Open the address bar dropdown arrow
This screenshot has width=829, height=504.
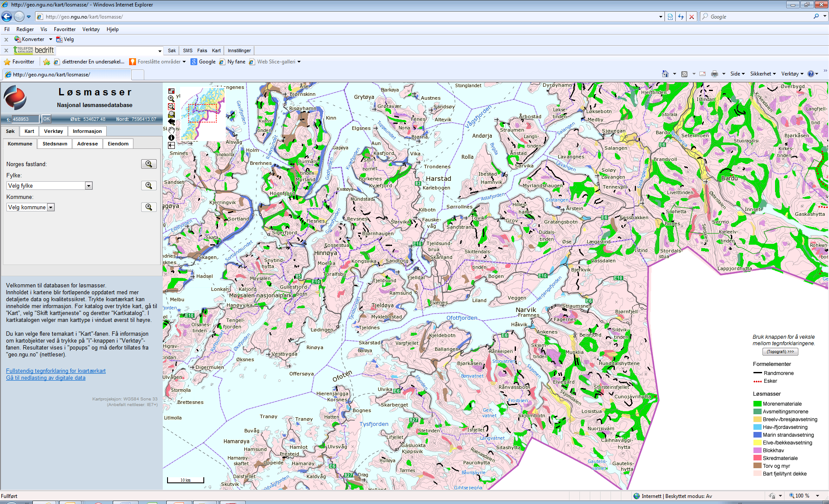point(661,17)
